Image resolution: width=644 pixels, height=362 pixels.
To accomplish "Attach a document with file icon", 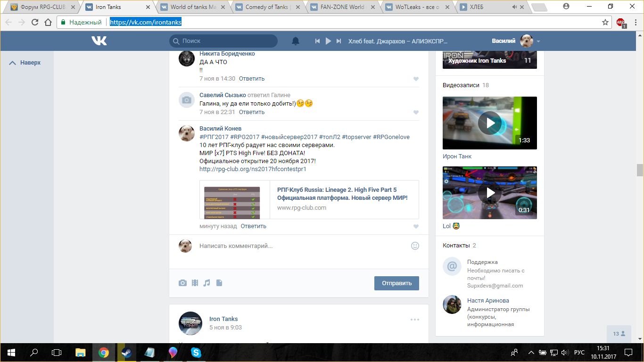I will click(x=219, y=283).
